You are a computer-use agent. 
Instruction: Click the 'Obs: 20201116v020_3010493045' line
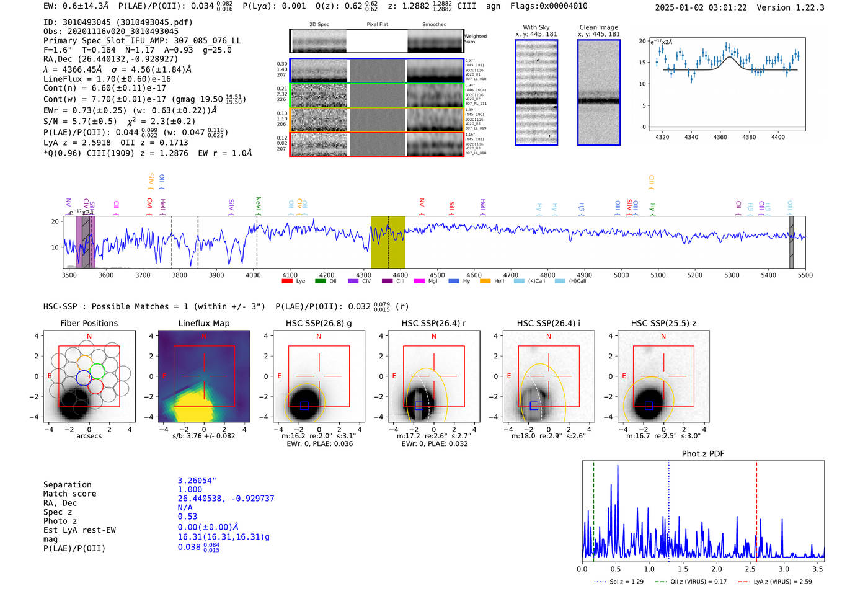point(111,31)
